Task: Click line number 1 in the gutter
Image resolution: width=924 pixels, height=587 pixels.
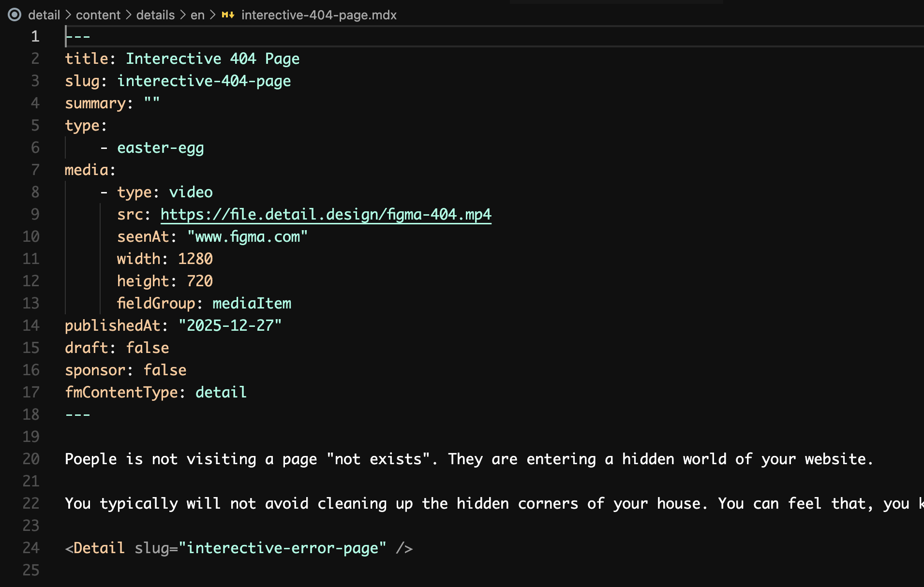Action: pyautogui.click(x=35, y=36)
